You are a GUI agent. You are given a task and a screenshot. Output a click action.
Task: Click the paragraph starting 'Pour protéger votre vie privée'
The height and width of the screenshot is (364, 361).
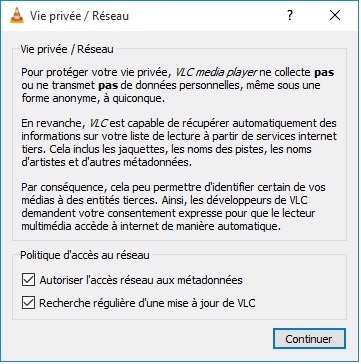178,86
